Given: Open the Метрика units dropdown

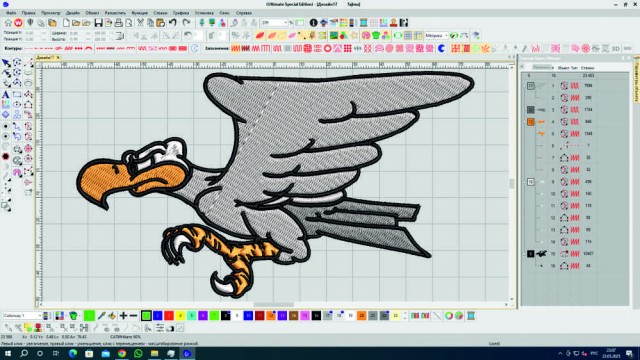Looking at the screenshot, I should (436, 36).
